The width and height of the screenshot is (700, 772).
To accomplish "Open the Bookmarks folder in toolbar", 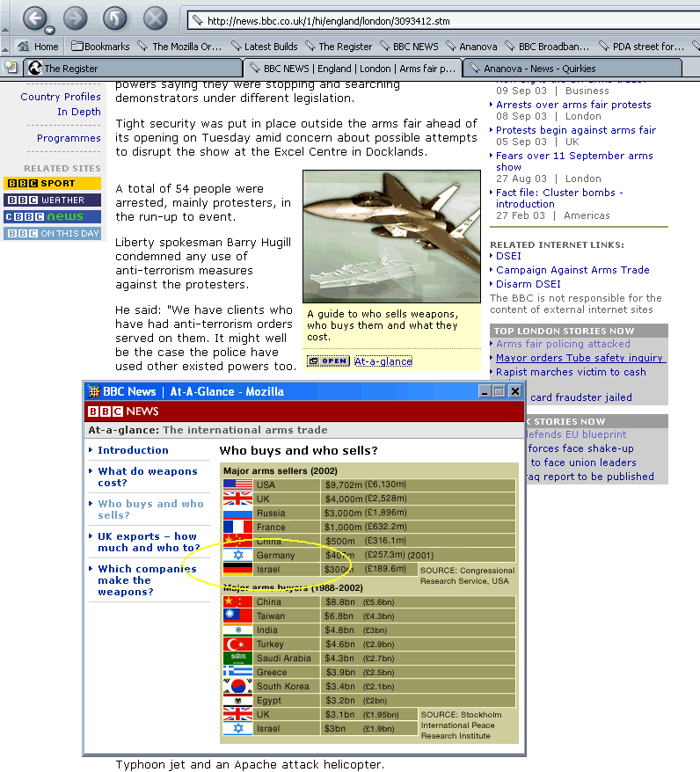I will [x=100, y=47].
